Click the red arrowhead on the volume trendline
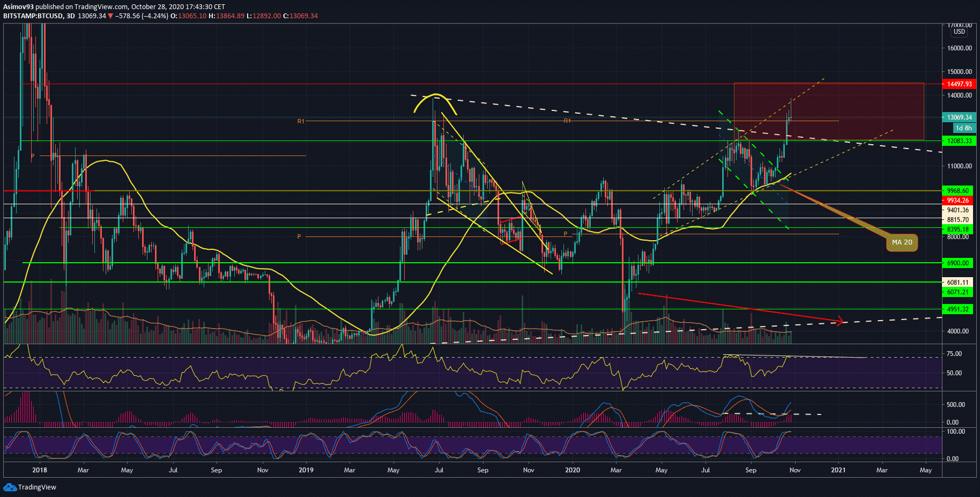The height and width of the screenshot is (497, 980). point(840,321)
